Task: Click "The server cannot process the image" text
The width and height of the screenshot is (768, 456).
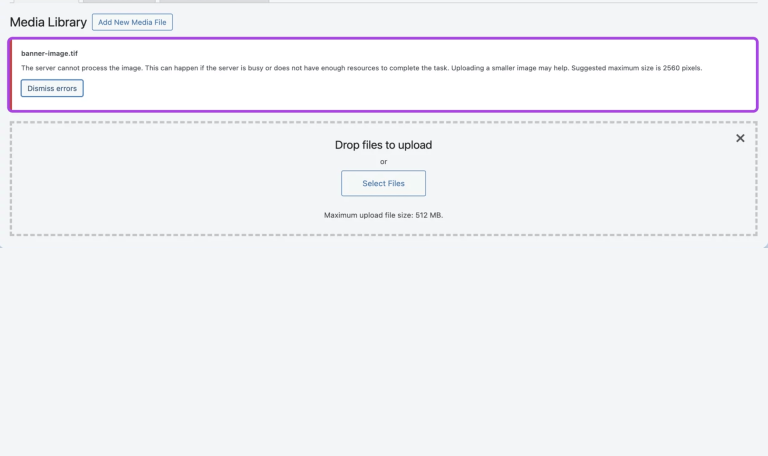Action: click(80, 68)
